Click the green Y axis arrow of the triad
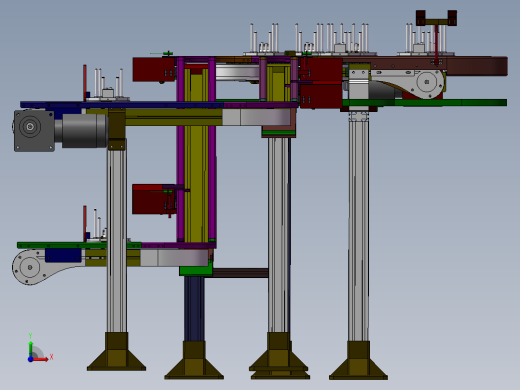 tap(30, 348)
